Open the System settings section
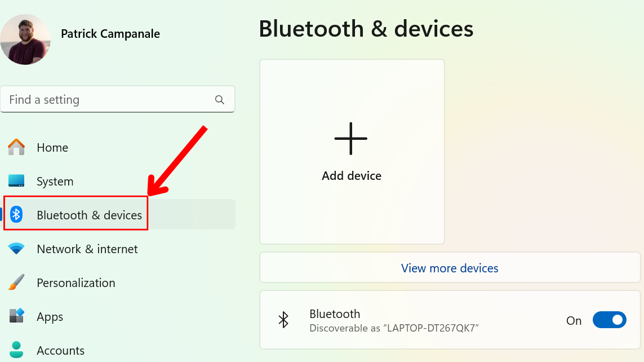 [55, 181]
